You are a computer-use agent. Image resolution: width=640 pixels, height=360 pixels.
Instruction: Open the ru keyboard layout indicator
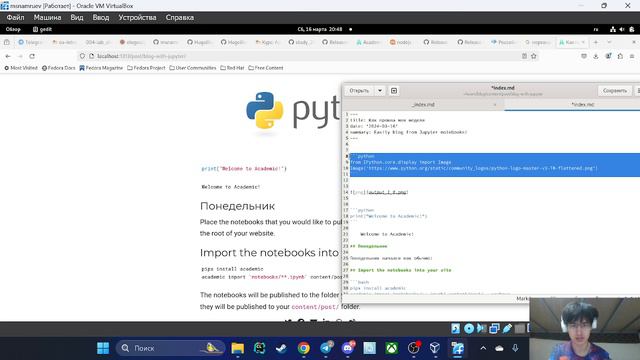[596, 29]
